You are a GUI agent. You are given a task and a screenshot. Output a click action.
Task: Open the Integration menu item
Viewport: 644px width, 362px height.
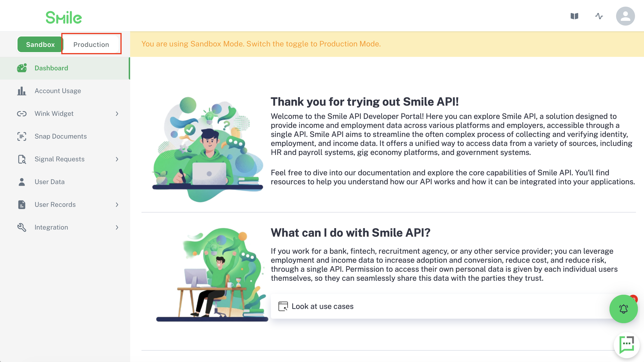click(x=65, y=227)
